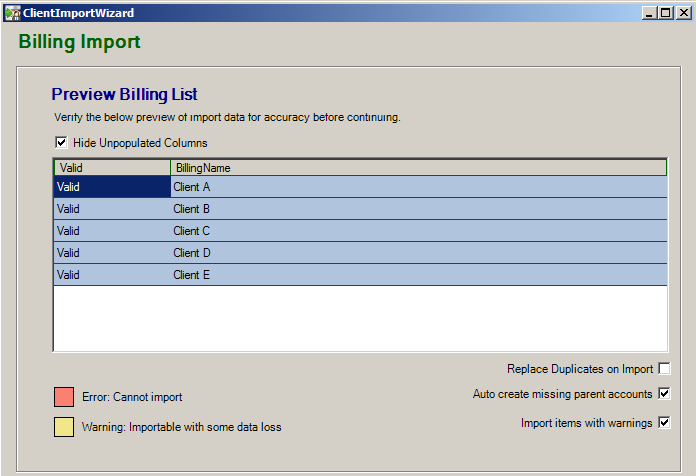Viewport: 696px width, 476px height.
Task: Click the Valid cell in Client C row
Action: coord(112,231)
